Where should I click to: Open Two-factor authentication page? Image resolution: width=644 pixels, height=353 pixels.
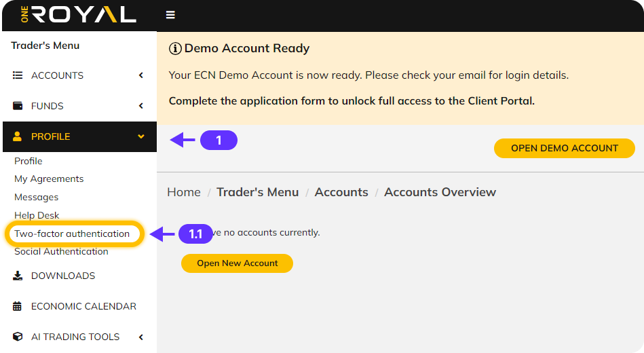click(72, 234)
